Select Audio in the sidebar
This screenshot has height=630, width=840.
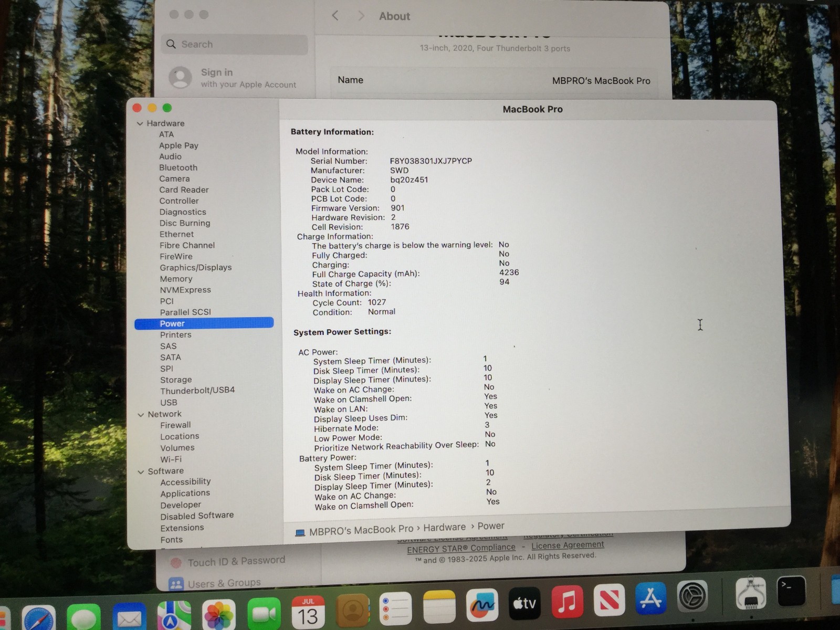[171, 156]
